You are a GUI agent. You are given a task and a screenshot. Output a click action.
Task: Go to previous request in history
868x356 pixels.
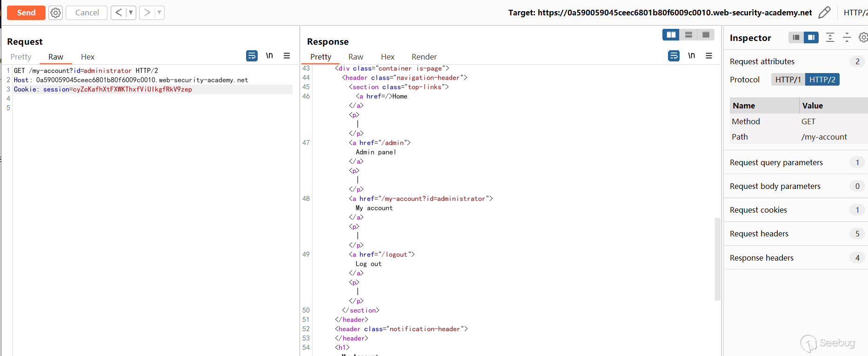tap(119, 13)
